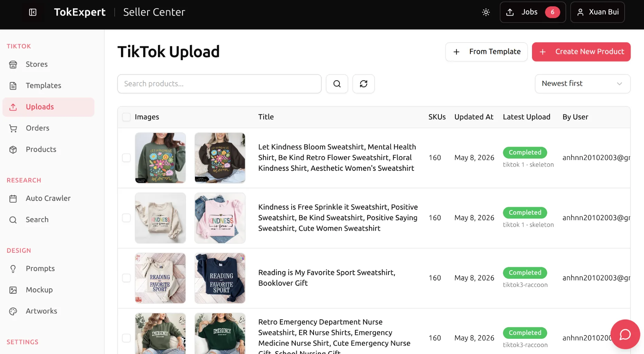This screenshot has width=644, height=354.
Task: Click the refresh list icon button
Action: point(364,84)
